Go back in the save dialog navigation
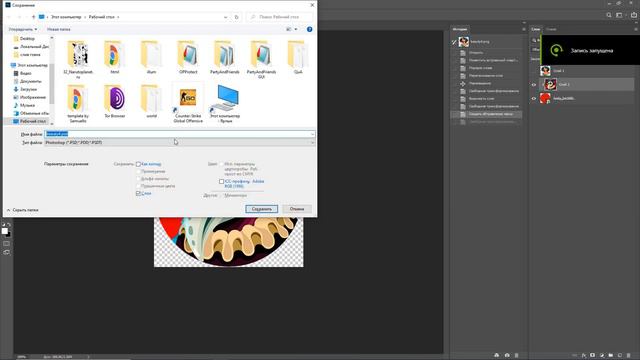 pyautogui.click(x=9, y=17)
